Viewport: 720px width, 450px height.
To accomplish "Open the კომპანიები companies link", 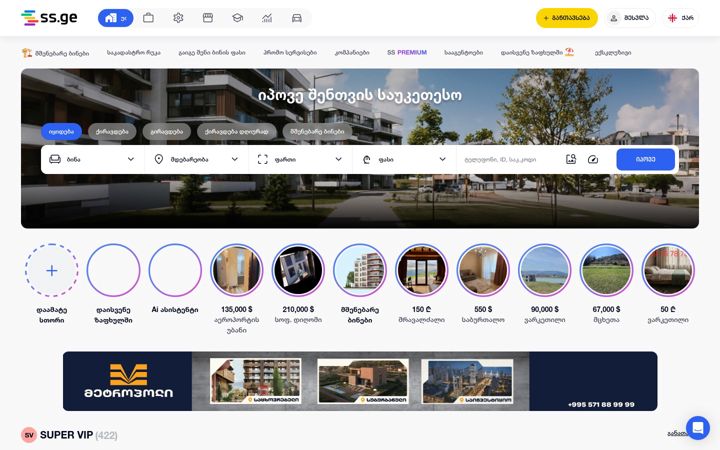I will [352, 53].
